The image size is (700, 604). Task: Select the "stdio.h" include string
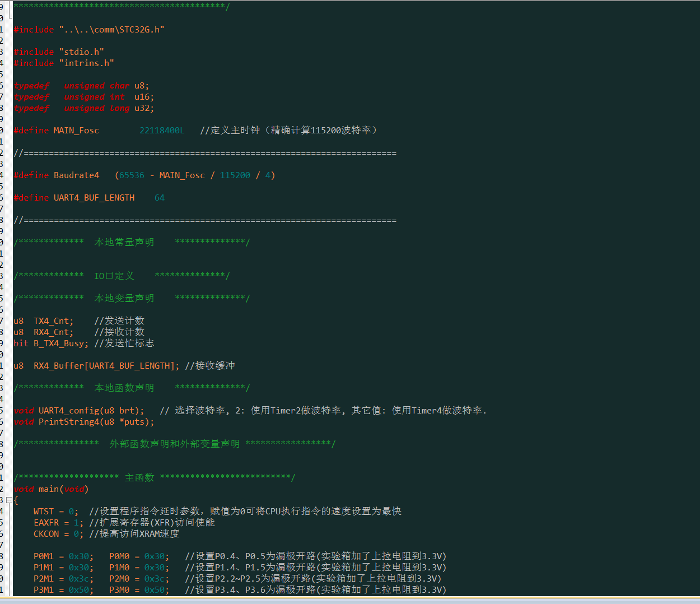pos(82,52)
